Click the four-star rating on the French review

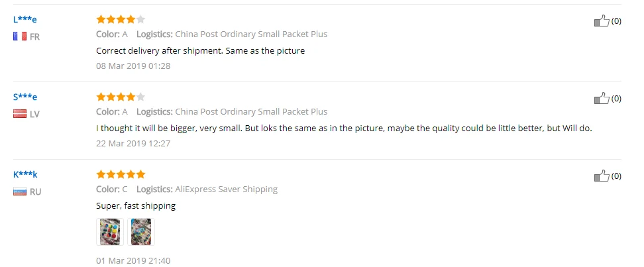coord(121,19)
